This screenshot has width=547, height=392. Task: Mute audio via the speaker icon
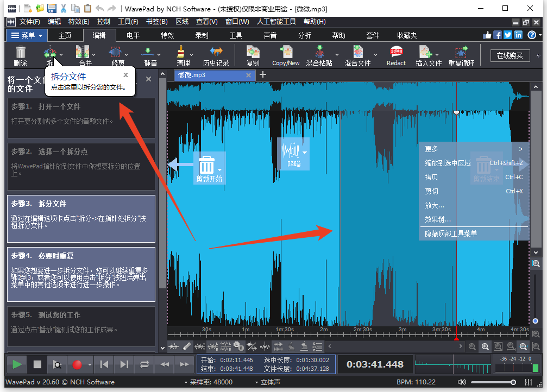[x=462, y=382]
